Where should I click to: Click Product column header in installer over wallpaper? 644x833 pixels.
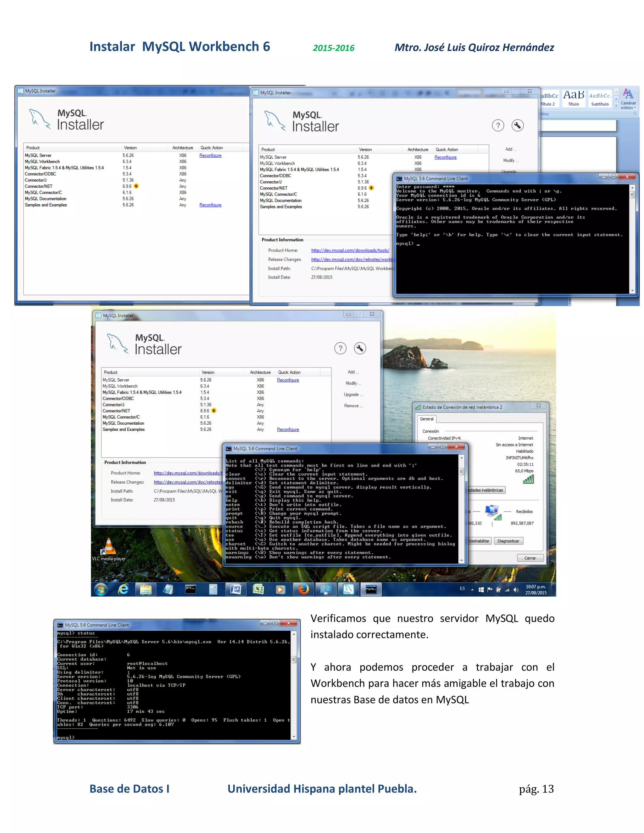[150, 372]
